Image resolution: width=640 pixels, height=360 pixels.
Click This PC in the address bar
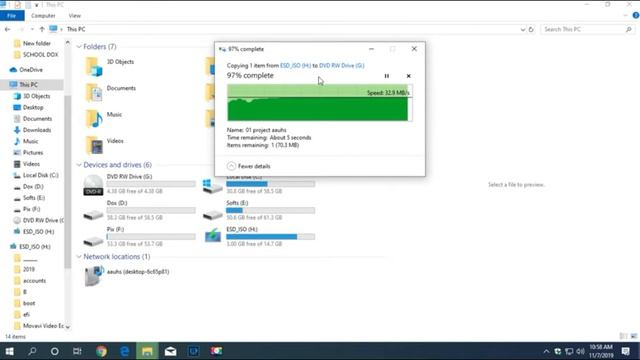click(x=76, y=29)
